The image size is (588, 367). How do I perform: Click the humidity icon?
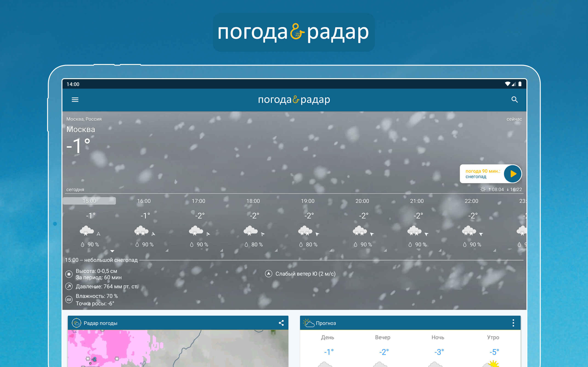pos(69,300)
